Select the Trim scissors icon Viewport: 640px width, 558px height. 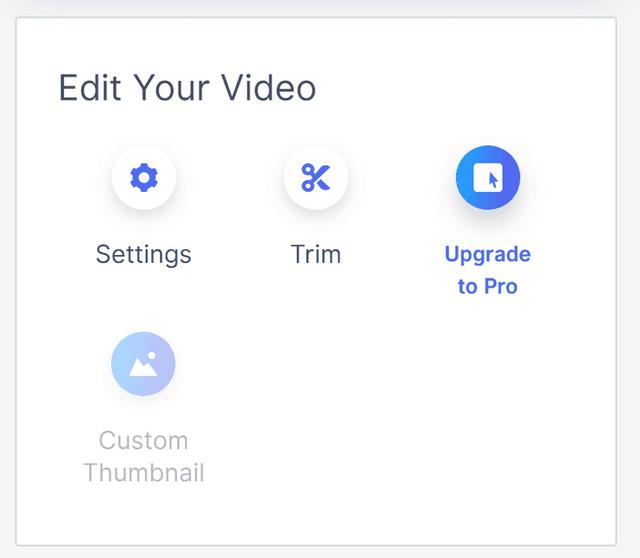316,178
